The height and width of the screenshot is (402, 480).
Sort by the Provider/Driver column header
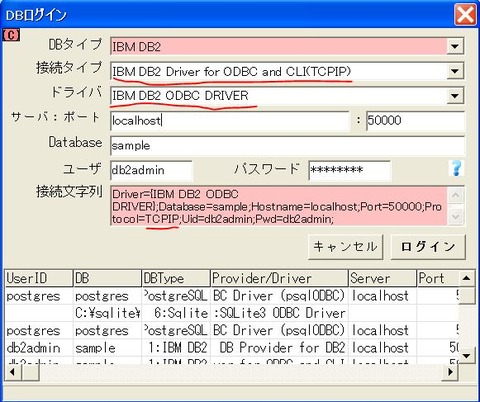click(x=279, y=278)
